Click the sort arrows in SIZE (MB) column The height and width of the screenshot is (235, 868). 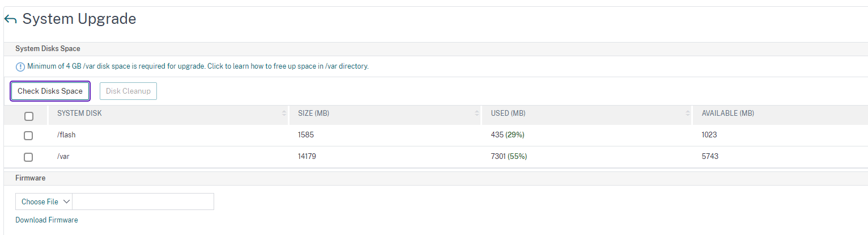click(x=477, y=114)
